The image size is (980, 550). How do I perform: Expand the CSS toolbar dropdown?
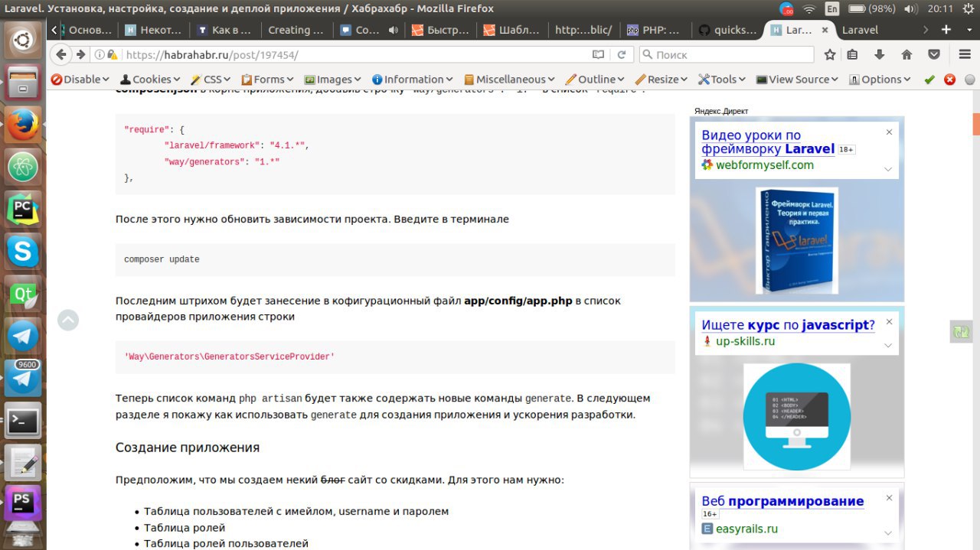pos(211,80)
